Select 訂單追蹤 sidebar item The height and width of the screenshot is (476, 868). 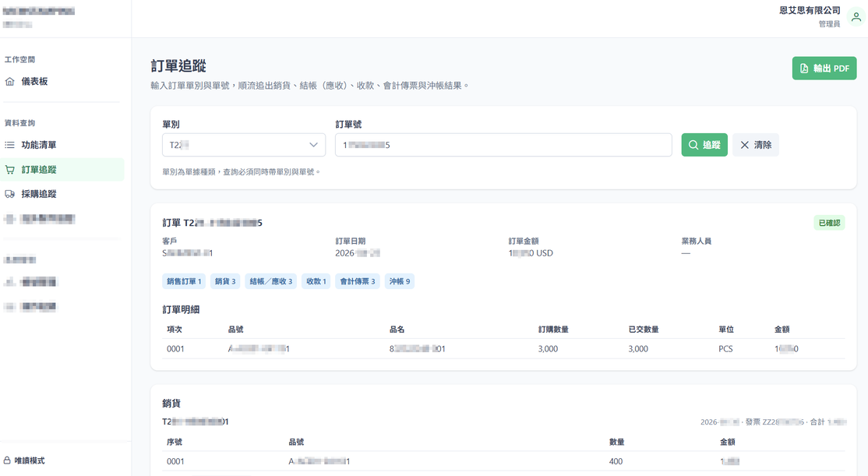point(62,170)
